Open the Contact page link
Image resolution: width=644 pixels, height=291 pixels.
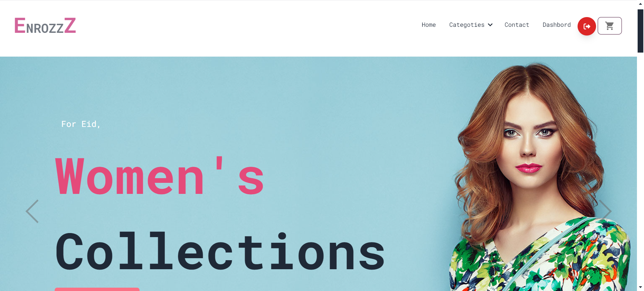pos(517,25)
